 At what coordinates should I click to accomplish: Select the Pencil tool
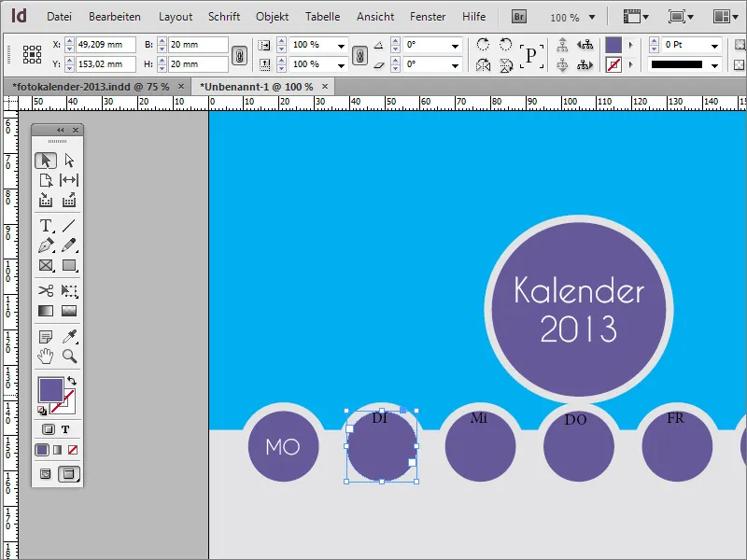(x=69, y=245)
